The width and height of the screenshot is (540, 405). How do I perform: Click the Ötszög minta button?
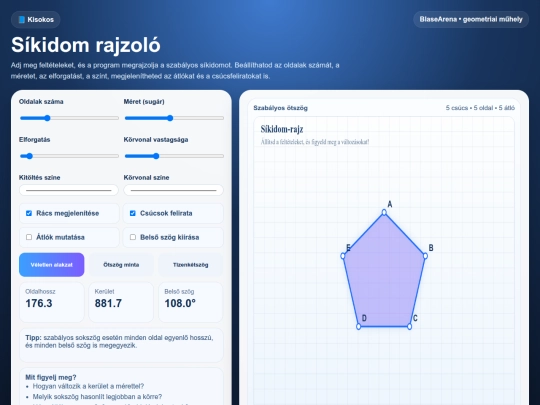click(x=121, y=265)
